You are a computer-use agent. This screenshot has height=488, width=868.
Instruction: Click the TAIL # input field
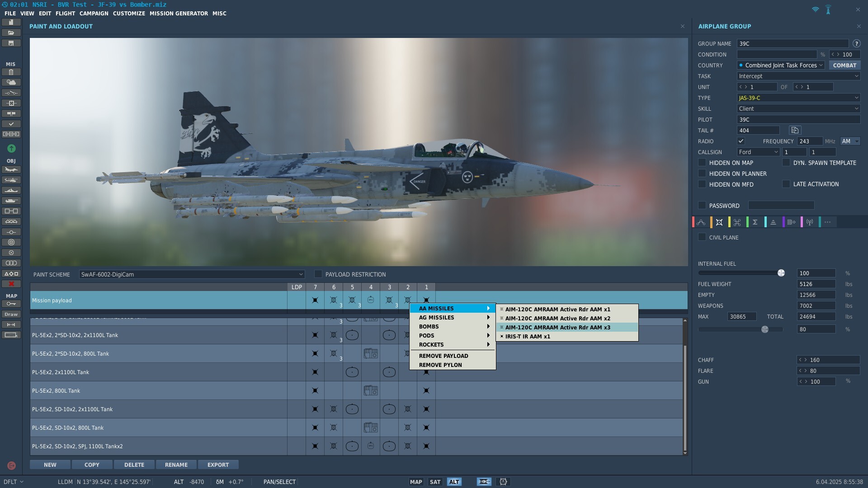pos(759,130)
